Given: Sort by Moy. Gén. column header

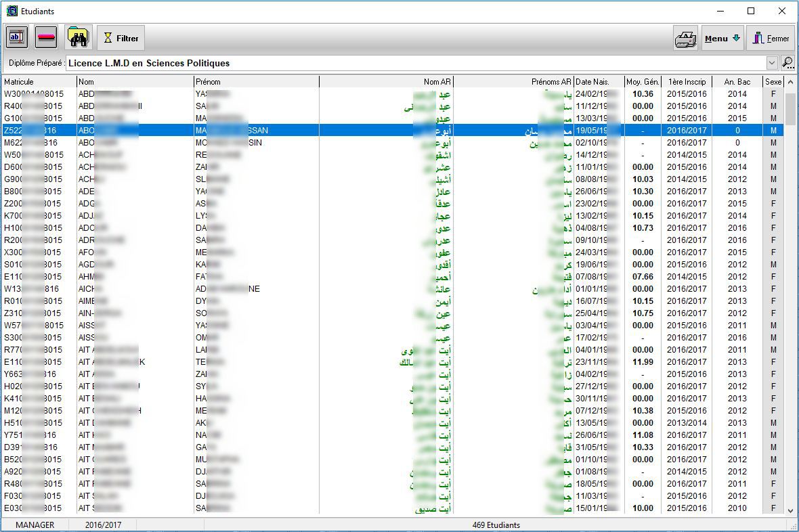Looking at the screenshot, I should (x=643, y=81).
